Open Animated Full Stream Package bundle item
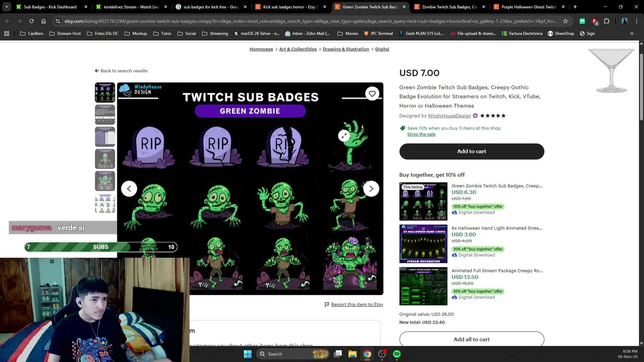 coord(497,270)
